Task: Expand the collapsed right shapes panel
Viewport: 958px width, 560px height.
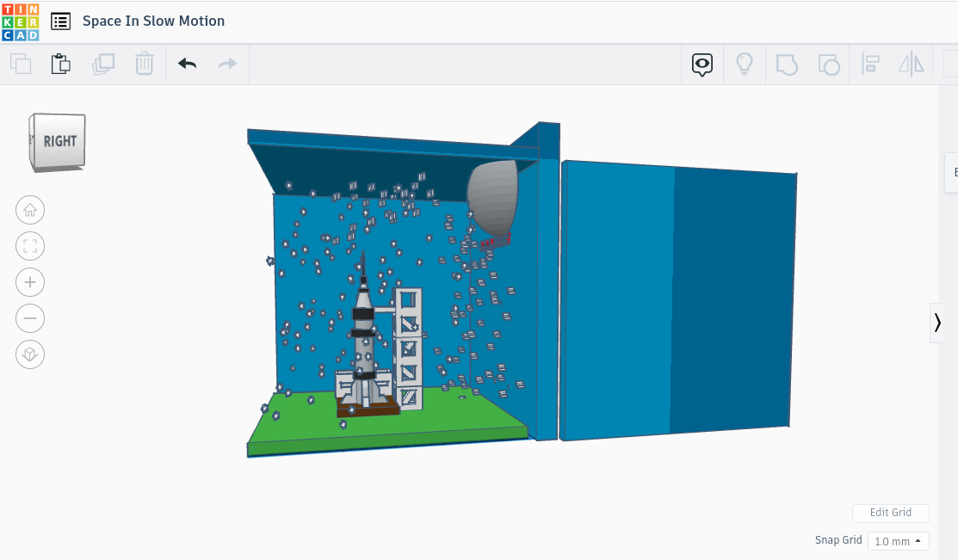Action: [936, 323]
